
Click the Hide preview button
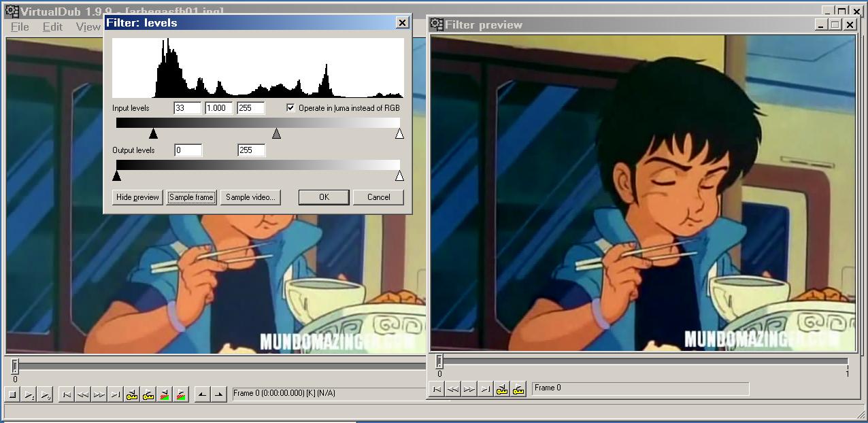pos(137,197)
